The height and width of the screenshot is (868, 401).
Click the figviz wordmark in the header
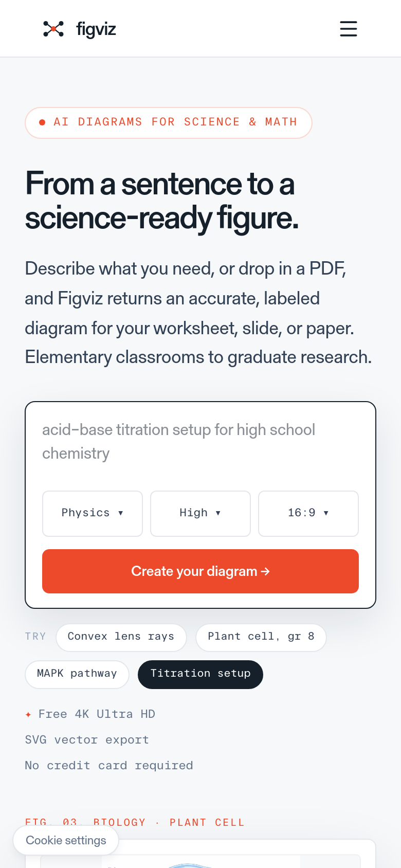96,29
